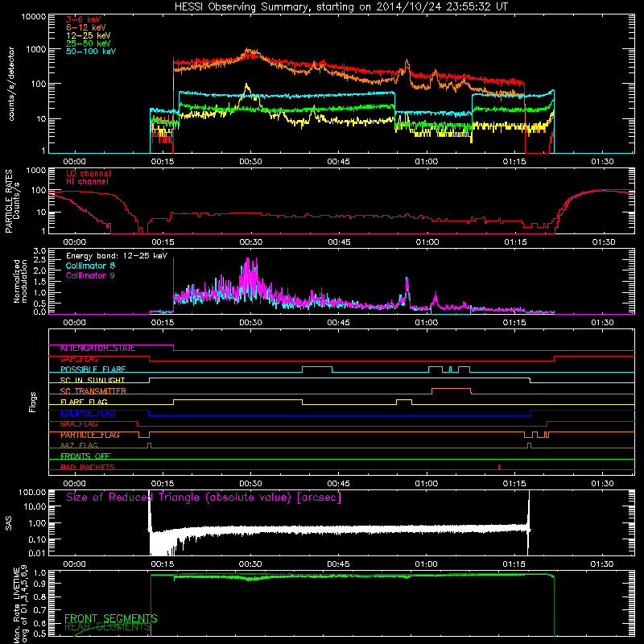
Task: Select the 'HI channel' legend label
Action: (x=87, y=182)
